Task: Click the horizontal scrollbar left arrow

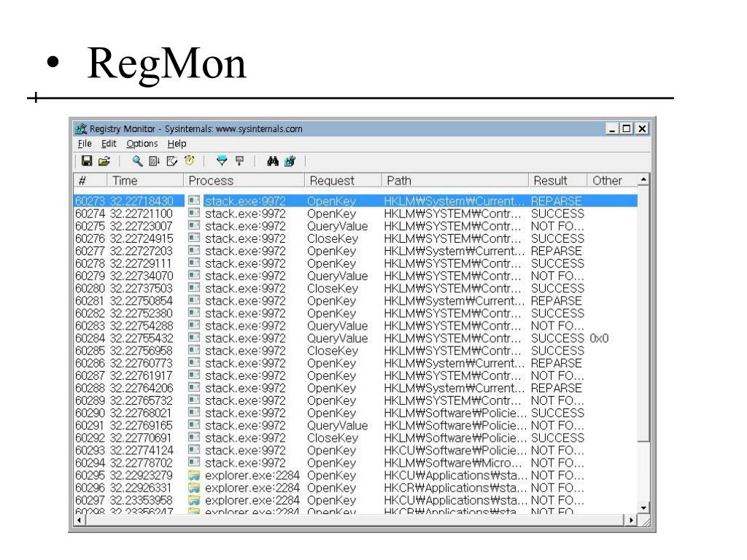Action: coord(79,520)
